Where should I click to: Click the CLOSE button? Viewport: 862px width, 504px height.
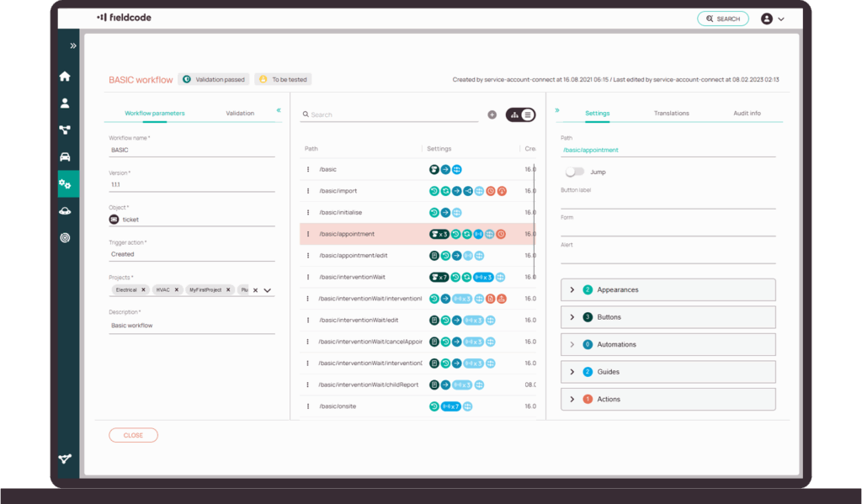coord(133,435)
